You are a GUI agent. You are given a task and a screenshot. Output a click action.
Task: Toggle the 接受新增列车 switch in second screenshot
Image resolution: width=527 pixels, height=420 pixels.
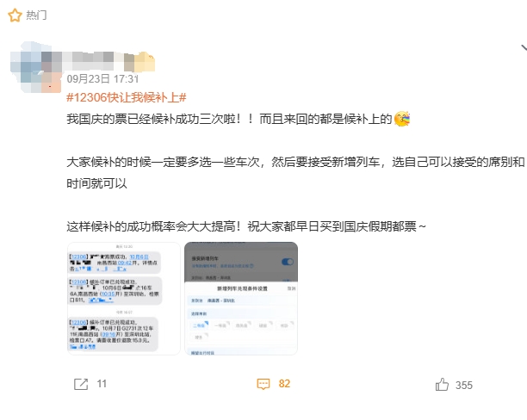[288, 262]
